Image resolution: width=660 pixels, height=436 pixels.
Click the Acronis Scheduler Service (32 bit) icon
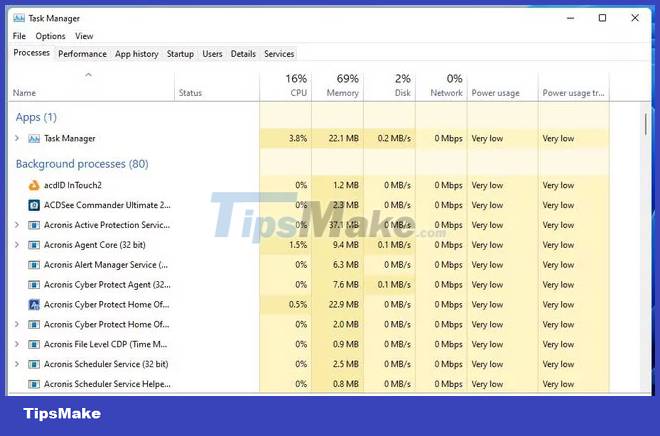34,364
